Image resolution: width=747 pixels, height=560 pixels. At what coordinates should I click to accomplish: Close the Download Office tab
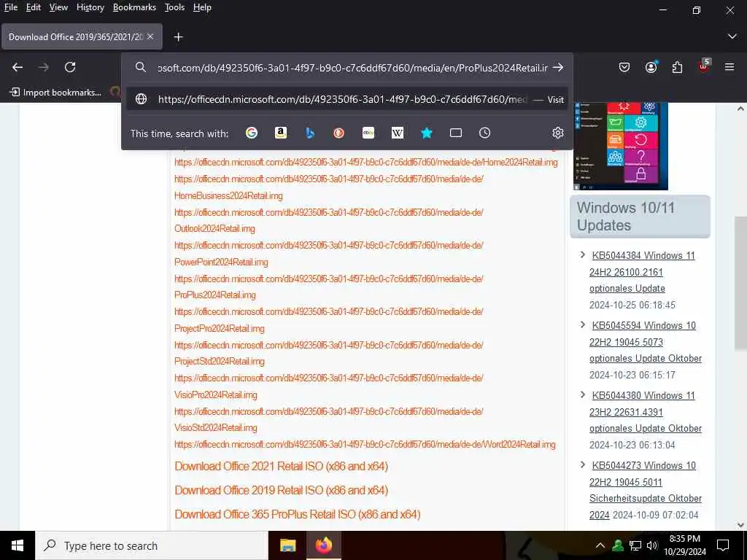150,36
